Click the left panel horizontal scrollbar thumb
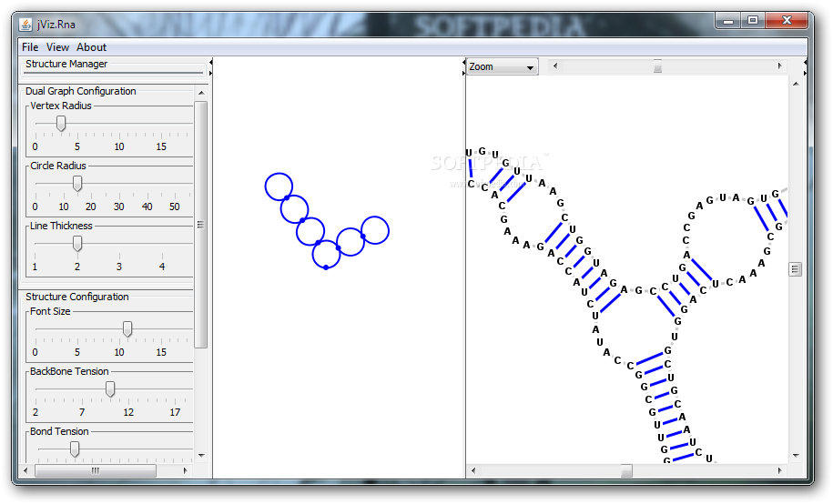 (x=95, y=470)
